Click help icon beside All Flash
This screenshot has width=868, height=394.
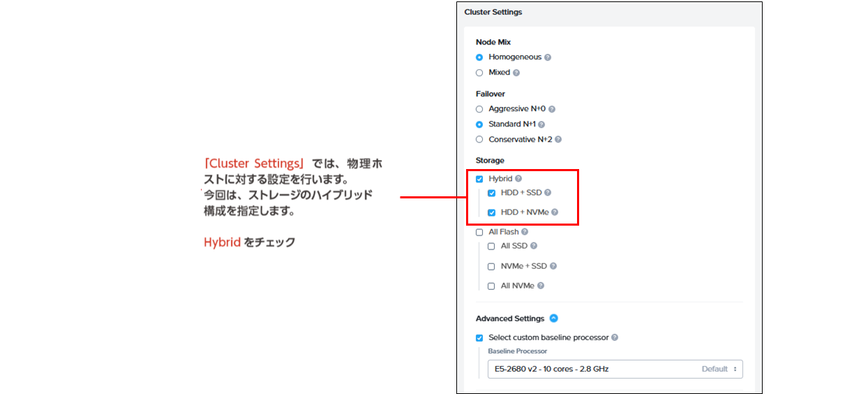pyautogui.click(x=525, y=232)
